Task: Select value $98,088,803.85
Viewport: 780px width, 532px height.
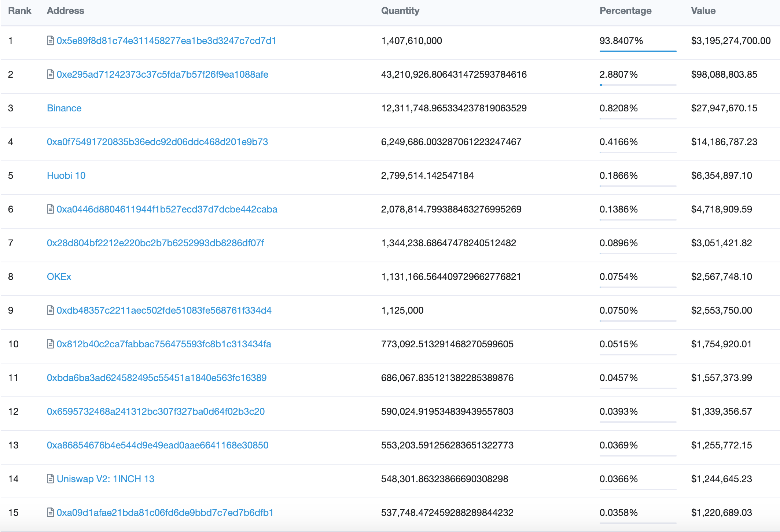Action: (724, 74)
